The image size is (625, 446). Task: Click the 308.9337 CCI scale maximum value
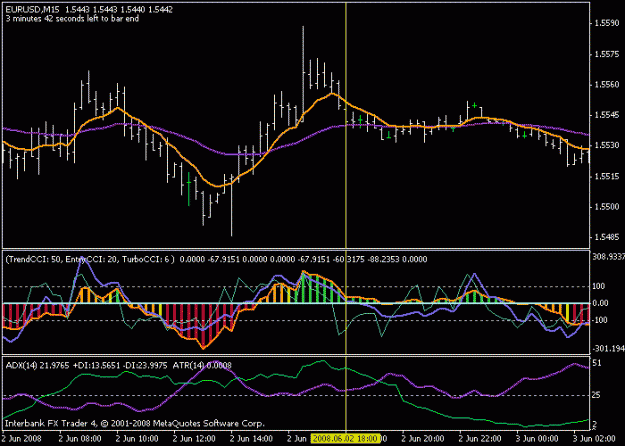[609, 257]
